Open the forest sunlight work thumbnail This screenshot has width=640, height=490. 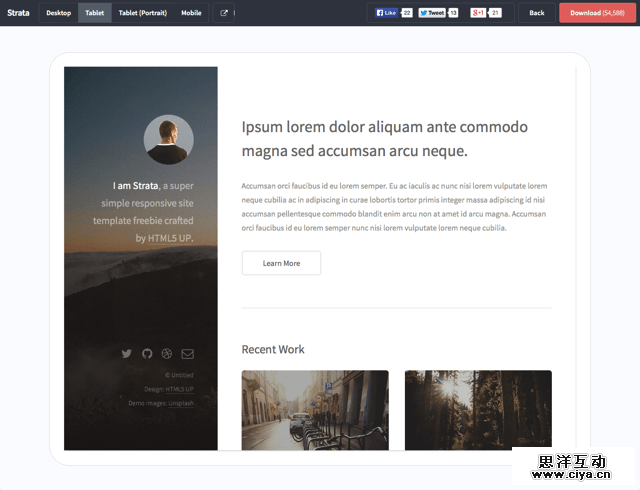(478, 410)
